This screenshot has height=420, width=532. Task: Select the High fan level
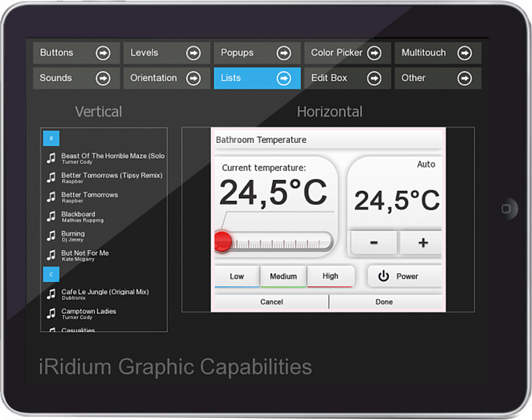(x=330, y=276)
